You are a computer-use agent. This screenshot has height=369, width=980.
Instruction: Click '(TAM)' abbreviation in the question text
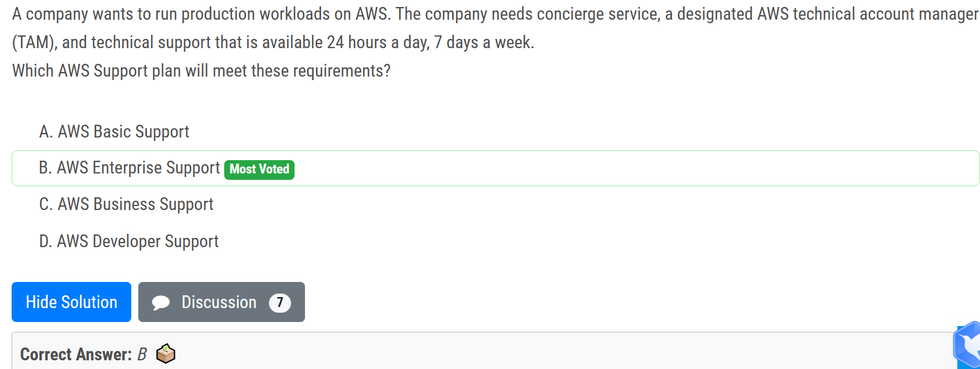[34, 42]
